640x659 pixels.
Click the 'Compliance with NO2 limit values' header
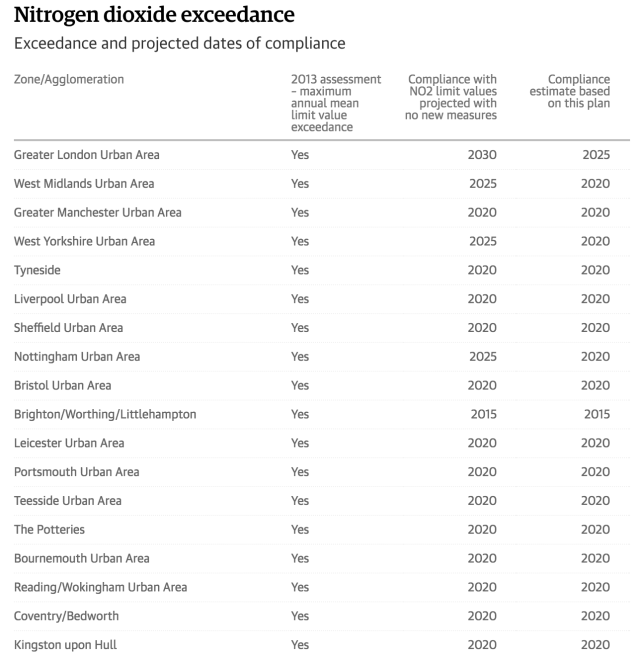(452, 97)
